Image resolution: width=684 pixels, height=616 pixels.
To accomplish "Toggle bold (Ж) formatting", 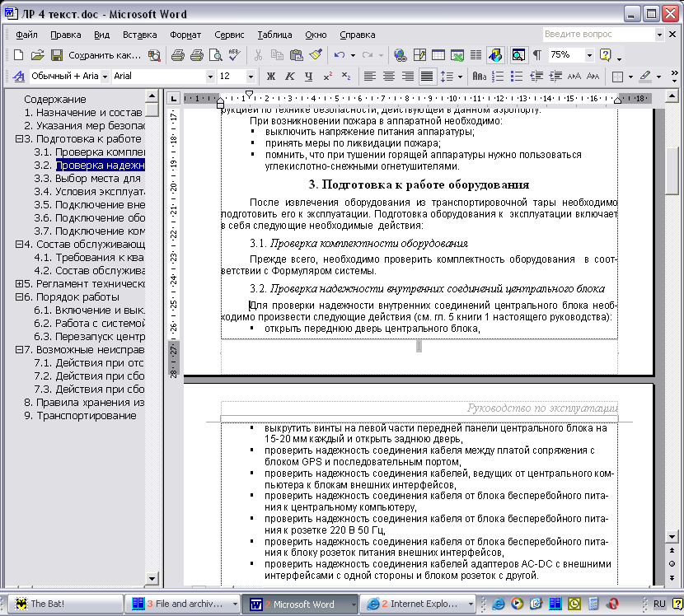I will (271, 77).
